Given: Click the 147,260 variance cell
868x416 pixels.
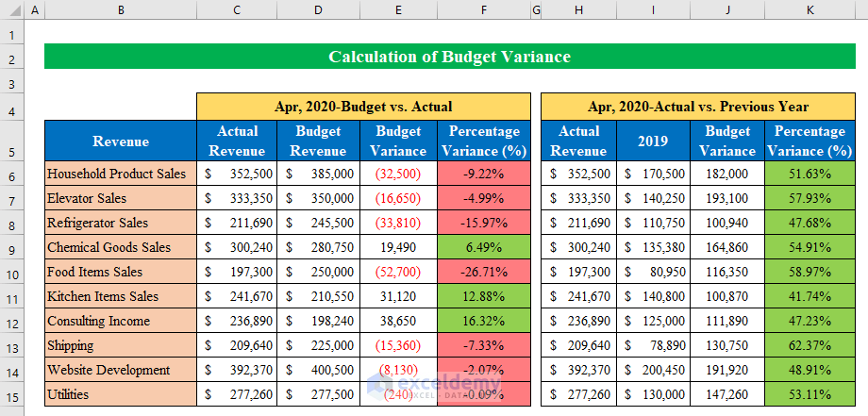Looking at the screenshot, I should coord(727,394).
